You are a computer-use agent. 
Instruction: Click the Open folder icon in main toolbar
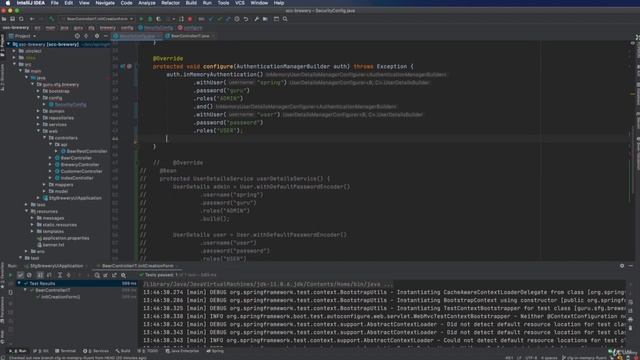[4, 19]
